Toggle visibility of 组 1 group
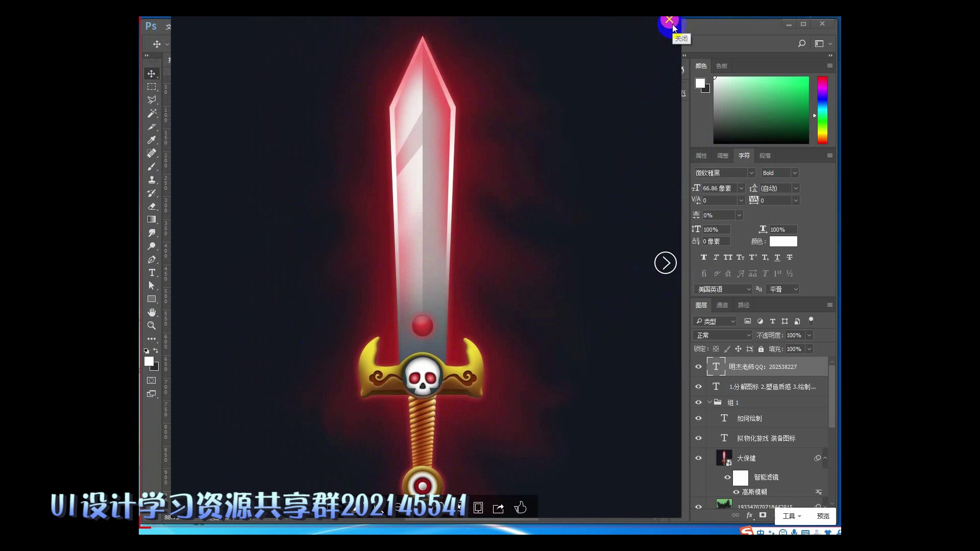This screenshot has width=980, height=551. pos(698,403)
